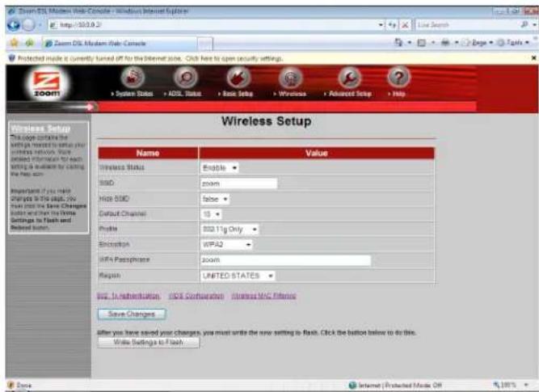Click the SSID text field

(238, 183)
